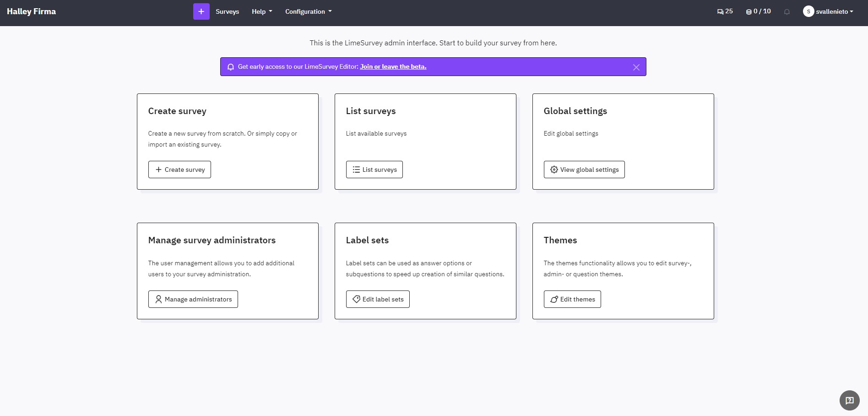Open the notifications bell in navbar
This screenshot has height=416, width=868.
click(x=787, y=12)
